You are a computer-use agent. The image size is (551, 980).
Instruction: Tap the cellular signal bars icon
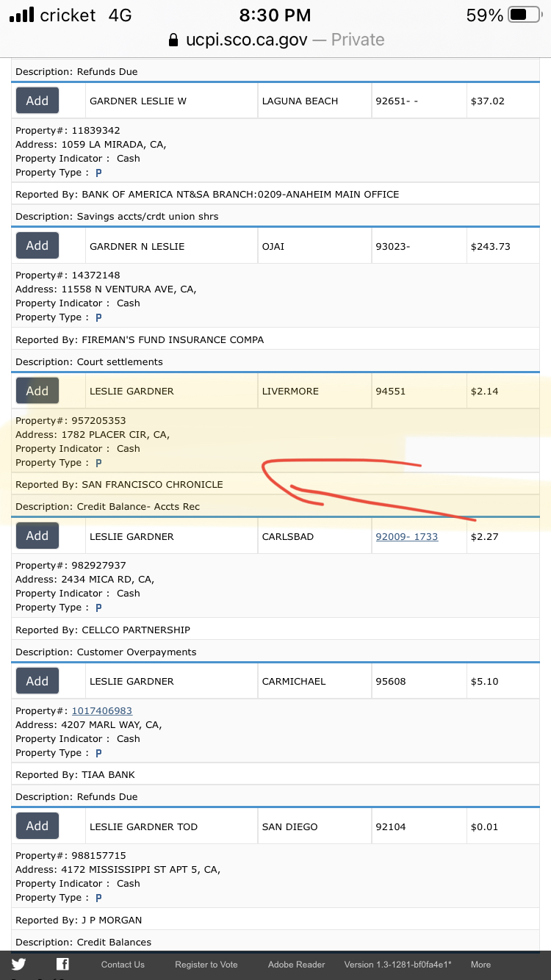coord(21,15)
